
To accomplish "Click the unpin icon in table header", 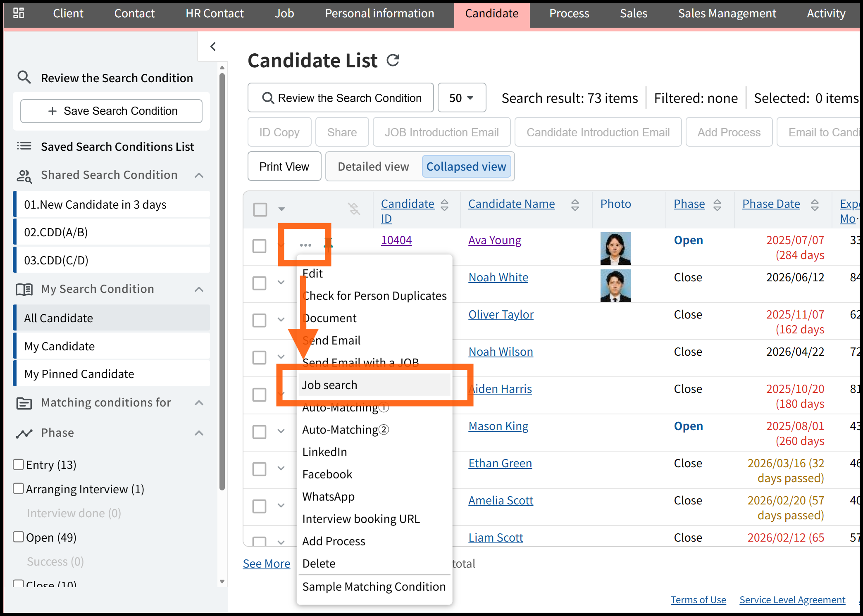I will click(354, 209).
